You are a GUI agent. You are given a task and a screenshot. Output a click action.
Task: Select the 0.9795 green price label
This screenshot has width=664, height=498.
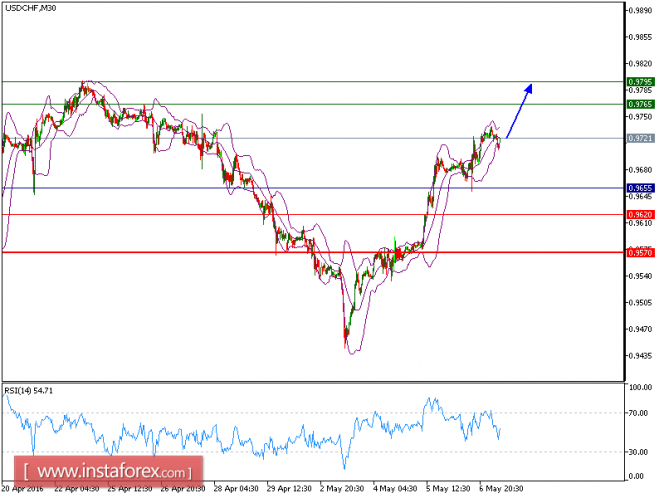coord(641,82)
